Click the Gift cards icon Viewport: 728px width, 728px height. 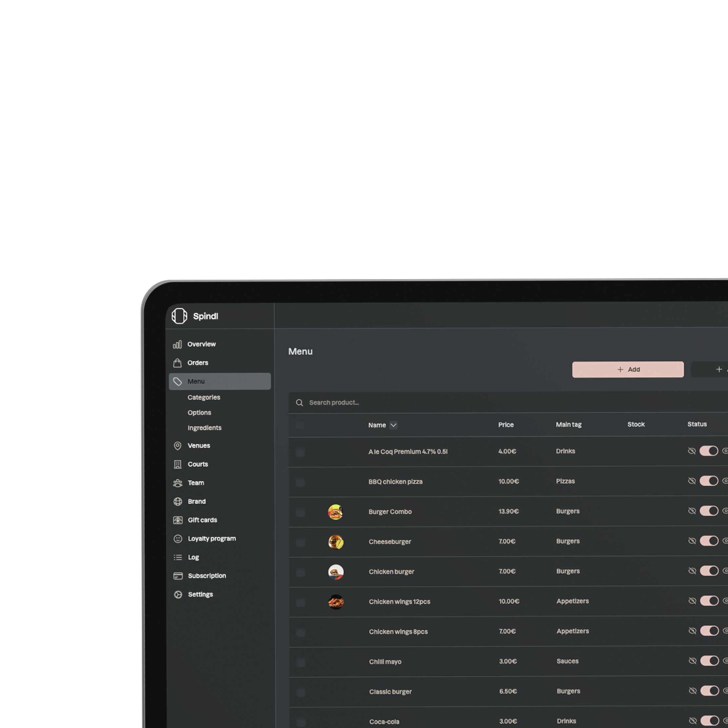pyautogui.click(x=177, y=519)
